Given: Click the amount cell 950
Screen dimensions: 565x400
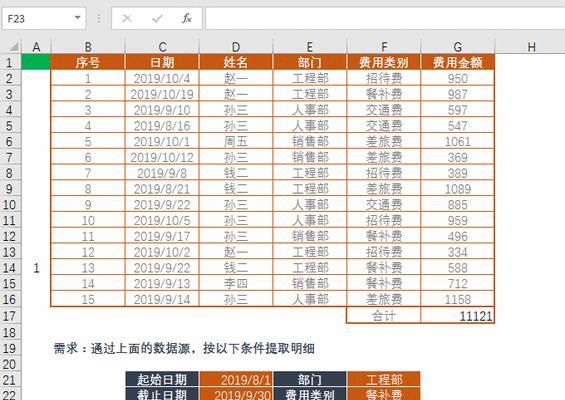Looking at the screenshot, I should tap(458, 78).
